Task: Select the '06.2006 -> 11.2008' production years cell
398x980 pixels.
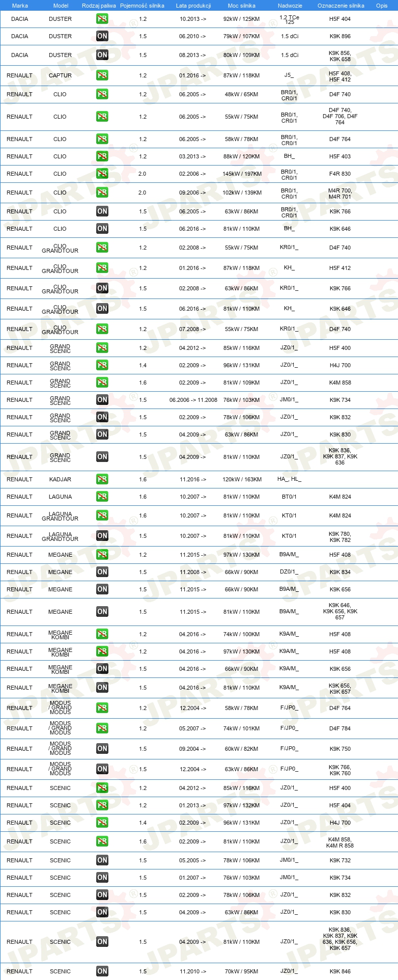Action: pyautogui.click(x=193, y=400)
